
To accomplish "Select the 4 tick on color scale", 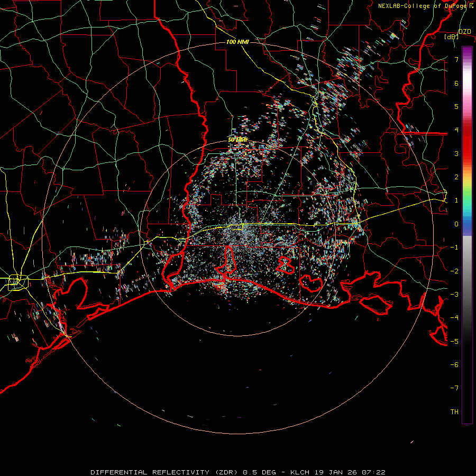I will coord(456,130).
